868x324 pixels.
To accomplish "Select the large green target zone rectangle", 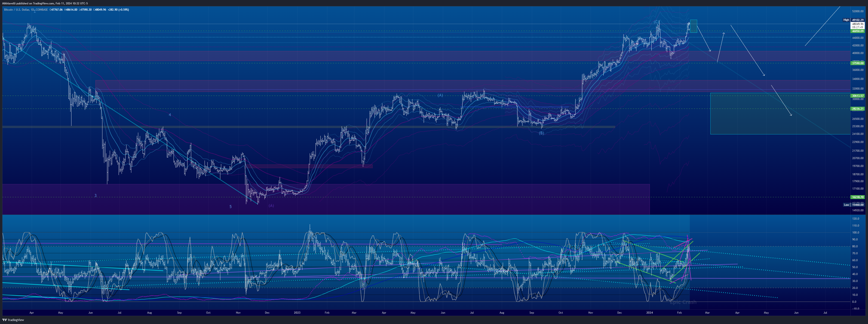I will (x=780, y=113).
